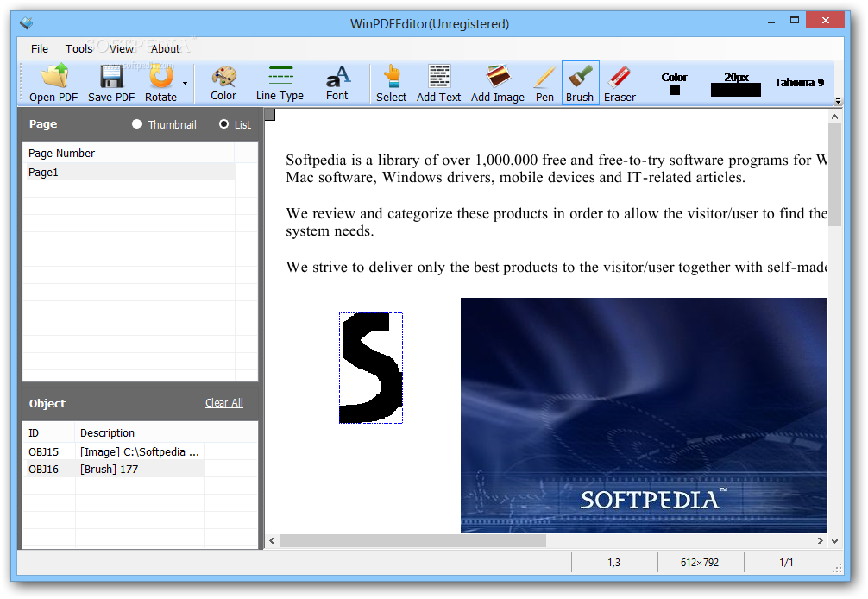868x599 pixels.
Task: Click the vertical scrollbar thumb
Action: (835, 174)
